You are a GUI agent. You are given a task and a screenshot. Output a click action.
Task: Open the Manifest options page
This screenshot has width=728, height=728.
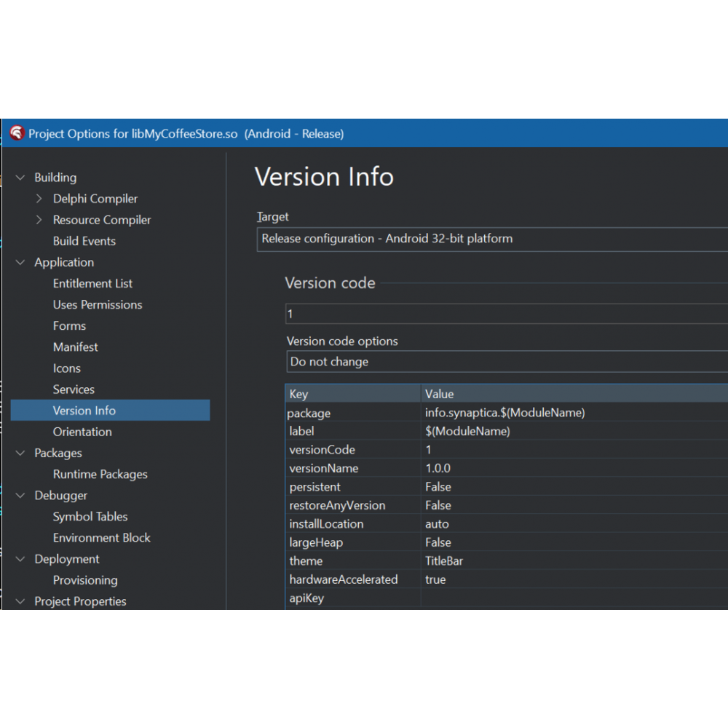(76, 347)
